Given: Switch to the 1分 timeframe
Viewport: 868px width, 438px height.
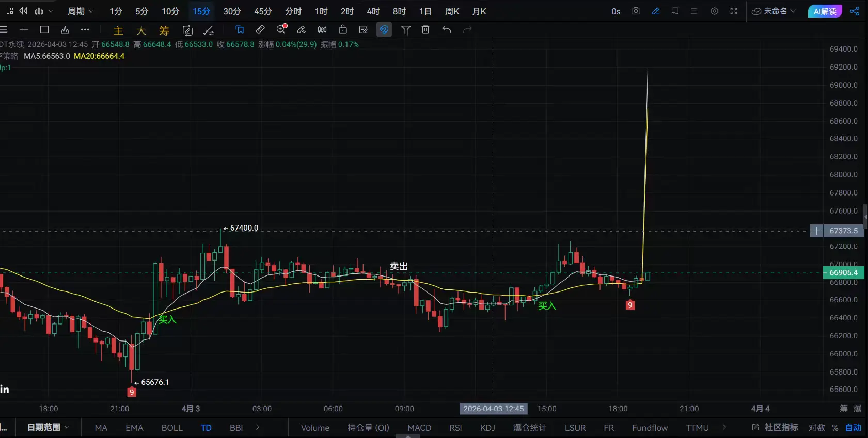Looking at the screenshot, I should click(x=116, y=11).
